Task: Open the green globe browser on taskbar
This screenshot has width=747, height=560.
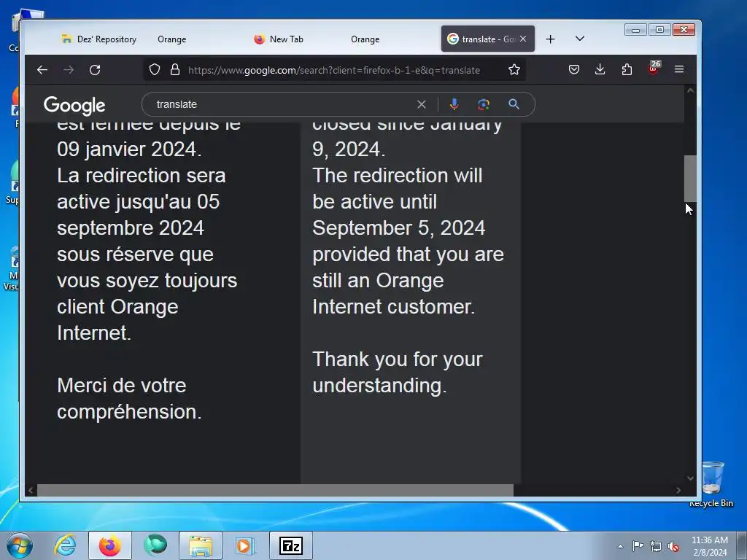Action: pyautogui.click(x=155, y=545)
